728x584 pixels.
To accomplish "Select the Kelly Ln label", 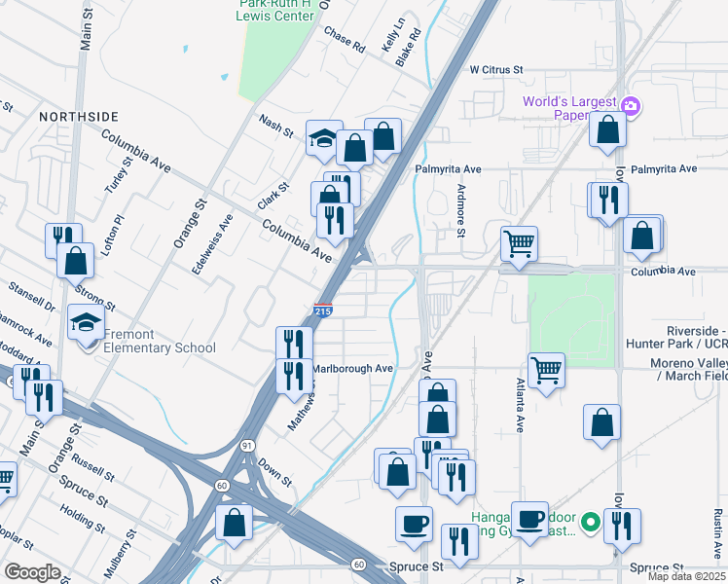I will [x=393, y=34].
